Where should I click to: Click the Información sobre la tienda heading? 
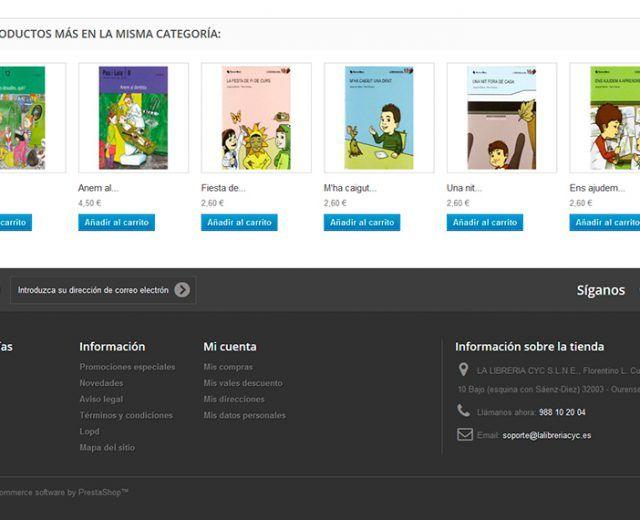click(x=530, y=347)
